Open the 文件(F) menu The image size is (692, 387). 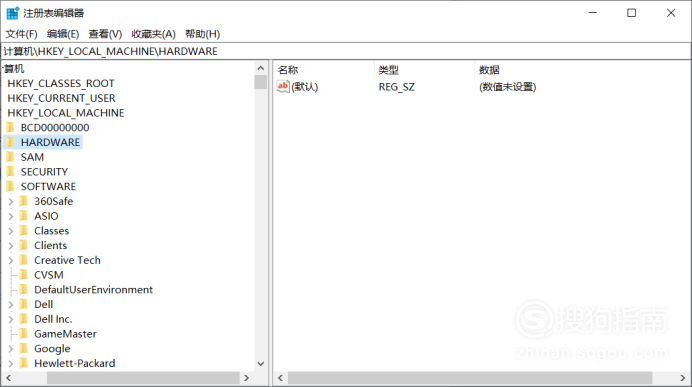pyautogui.click(x=21, y=34)
